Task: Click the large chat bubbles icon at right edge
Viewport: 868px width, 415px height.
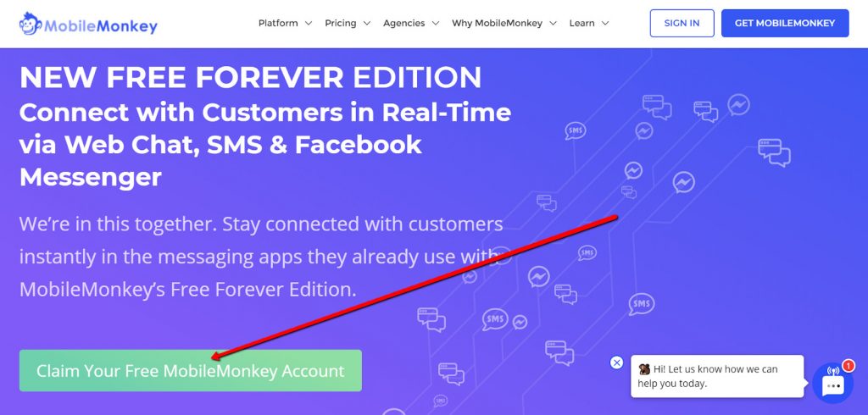Action: [774, 152]
